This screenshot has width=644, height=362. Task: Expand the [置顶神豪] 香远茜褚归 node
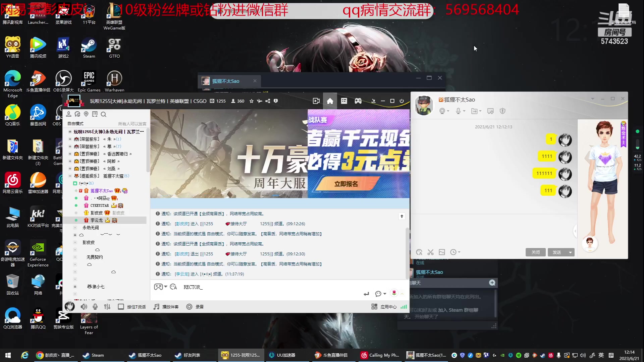(70, 154)
